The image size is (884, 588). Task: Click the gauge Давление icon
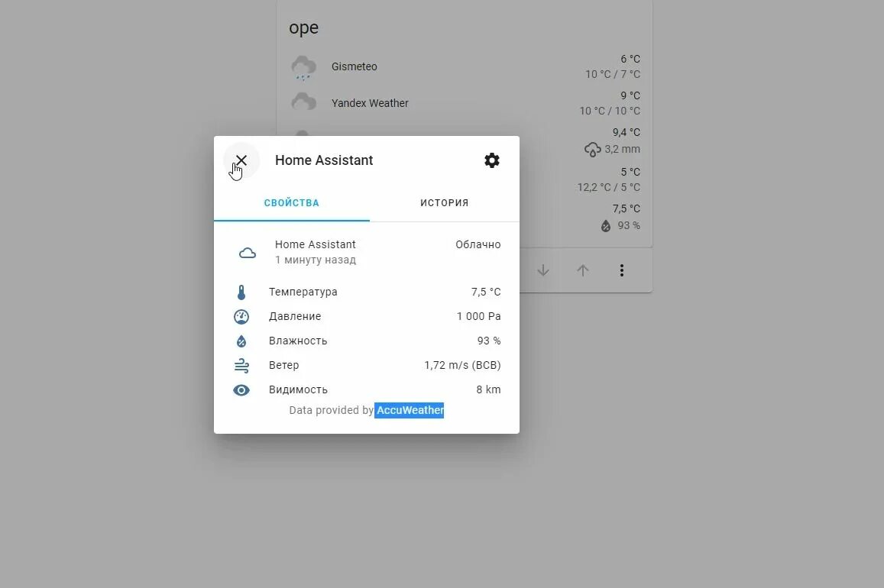click(x=241, y=317)
